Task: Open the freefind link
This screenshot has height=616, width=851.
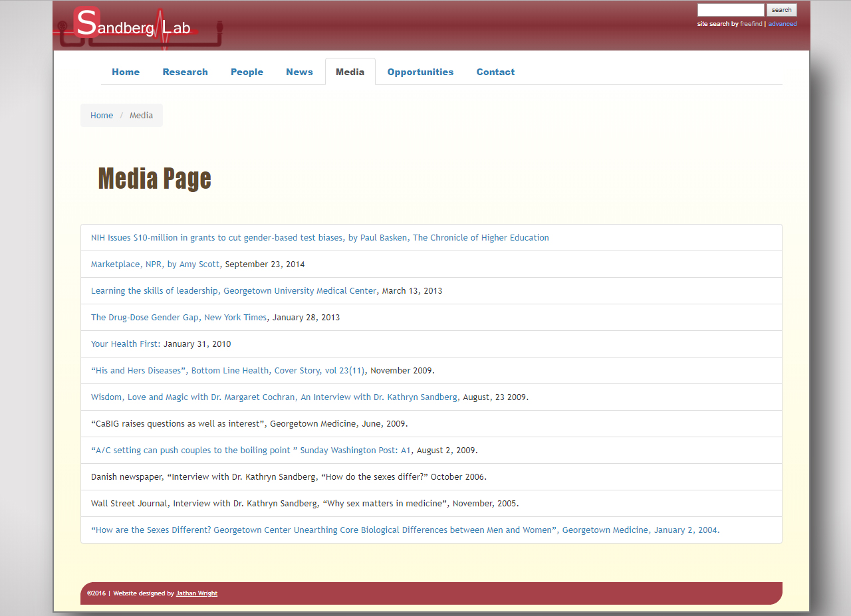Action: coord(751,24)
